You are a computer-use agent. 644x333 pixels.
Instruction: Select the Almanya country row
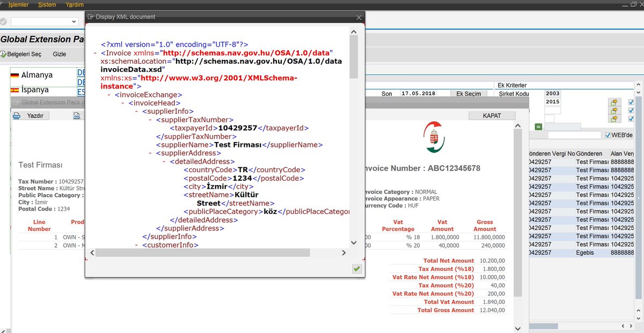pos(43,75)
